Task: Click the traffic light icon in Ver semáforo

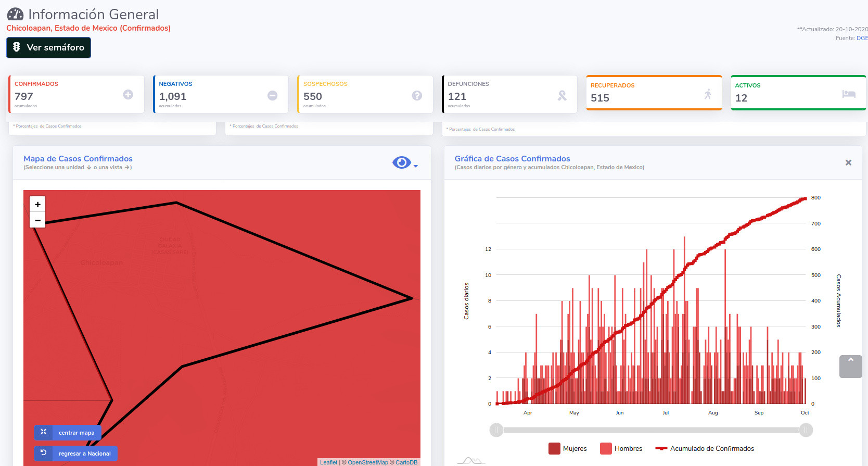Action: tap(17, 47)
